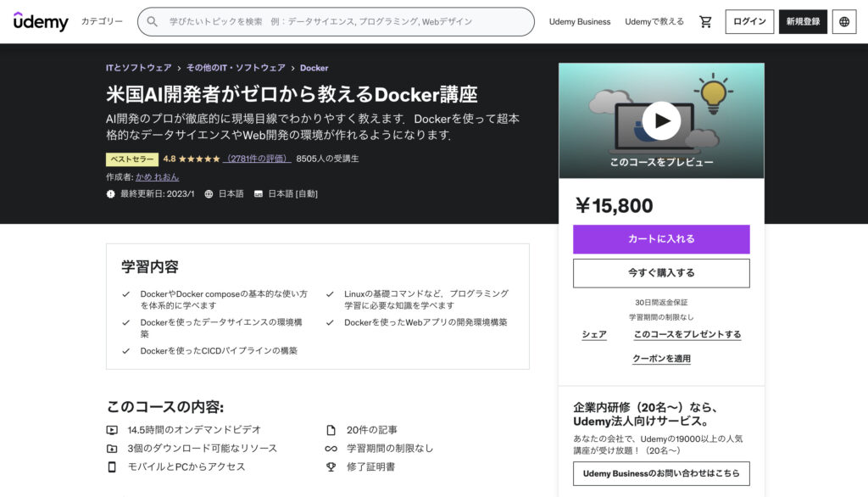Click checkmark beside DockerやDocker compose item
Image resolution: width=868 pixels, height=497 pixels.
pyautogui.click(x=126, y=294)
